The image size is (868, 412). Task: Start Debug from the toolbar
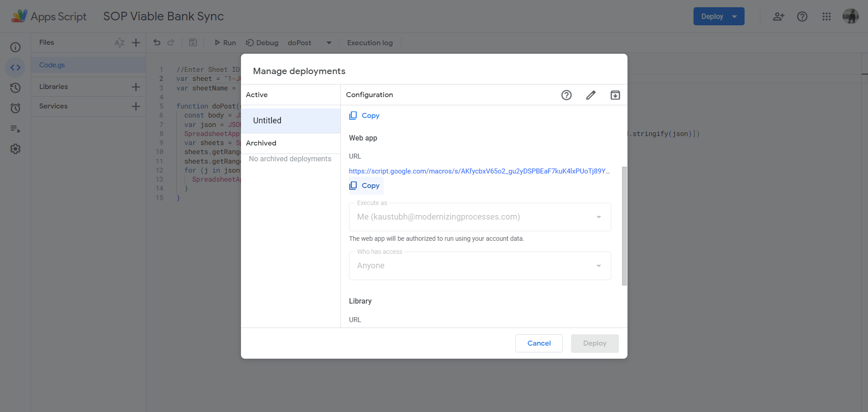[x=262, y=43]
